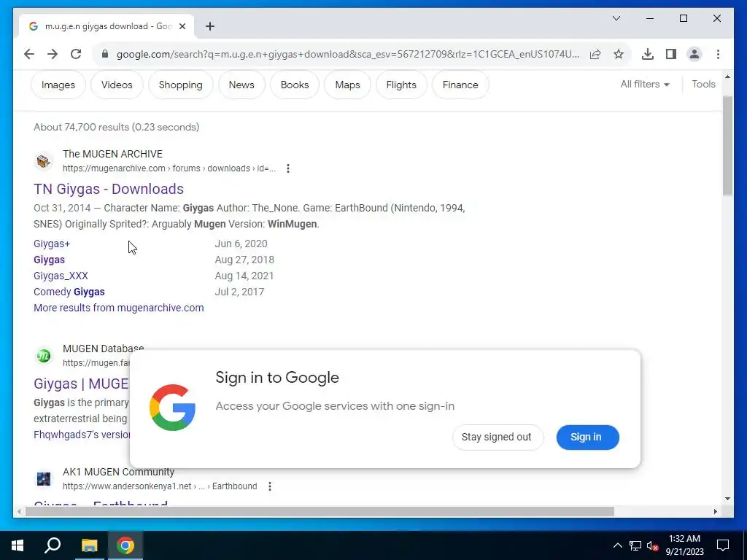Open Chrome downloads tray
747x560 pixels.
tap(648, 54)
